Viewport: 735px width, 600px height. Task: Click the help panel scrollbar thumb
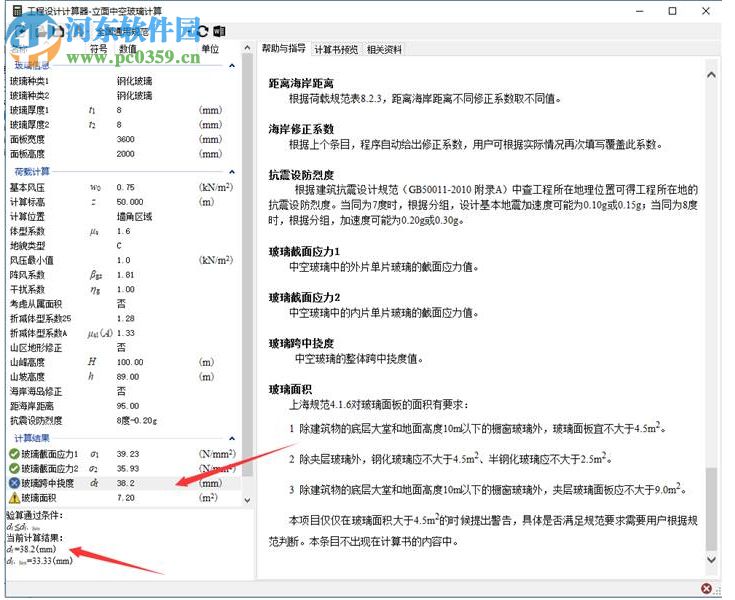pos(712,509)
